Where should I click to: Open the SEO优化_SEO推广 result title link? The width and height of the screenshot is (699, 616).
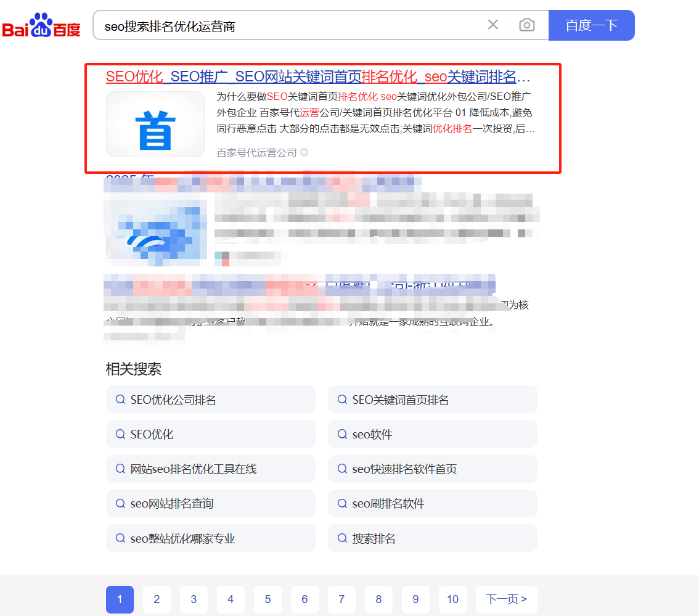(318, 76)
